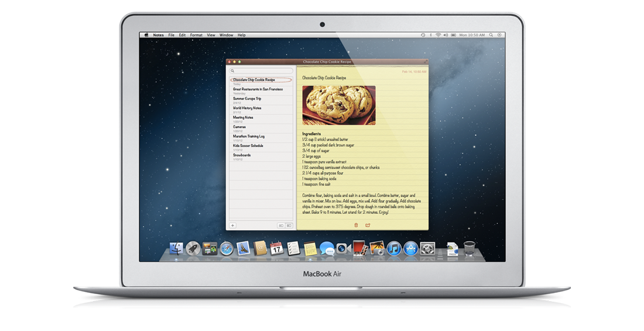644x331 pixels.
Task: Click the trash icon to delete note
Action: (356, 225)
